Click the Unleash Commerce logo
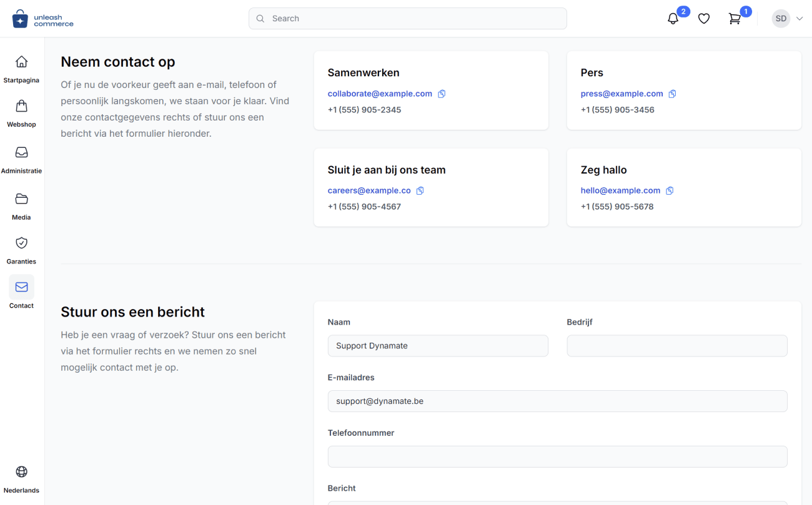The width and height of the screenshot is (812, 505). [42, 19]
